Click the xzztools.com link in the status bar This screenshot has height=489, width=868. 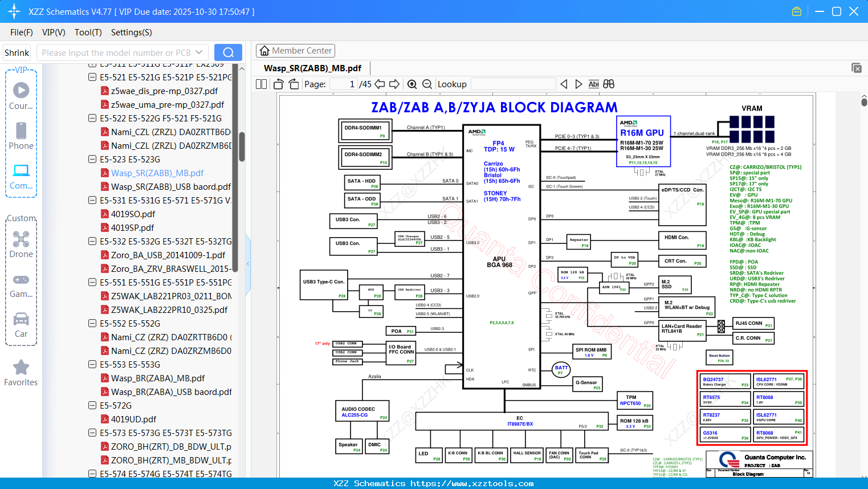(472, 483)
